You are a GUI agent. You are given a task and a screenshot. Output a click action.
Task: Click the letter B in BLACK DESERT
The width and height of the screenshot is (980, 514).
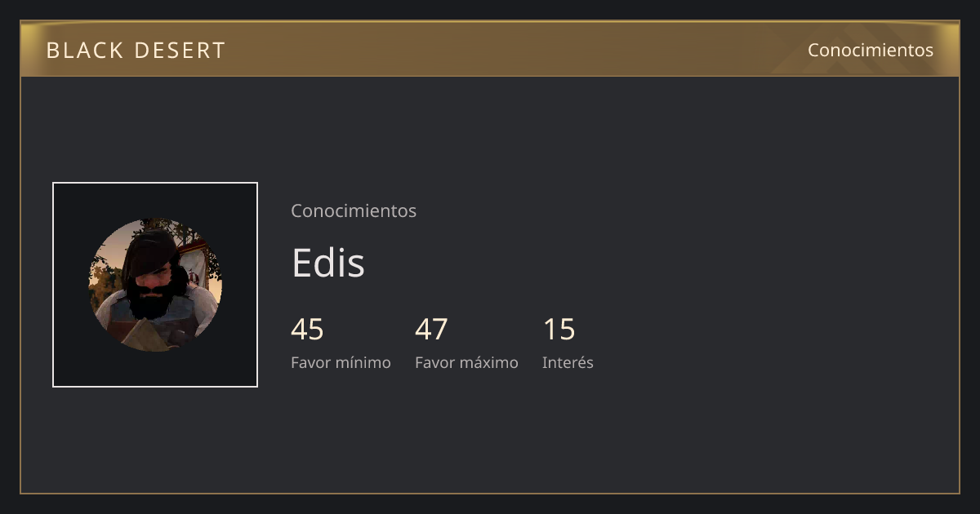coord(53,51)
